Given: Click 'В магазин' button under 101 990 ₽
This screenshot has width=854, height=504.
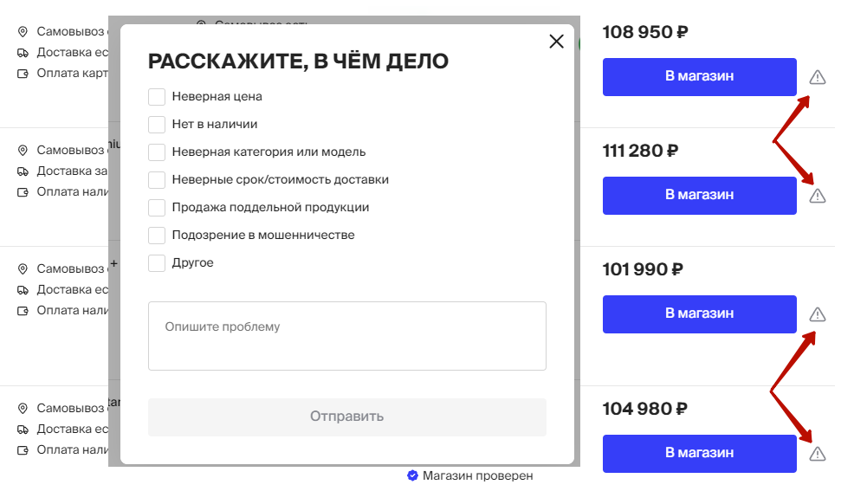Looking at the screenshot, I should (699, 314).
